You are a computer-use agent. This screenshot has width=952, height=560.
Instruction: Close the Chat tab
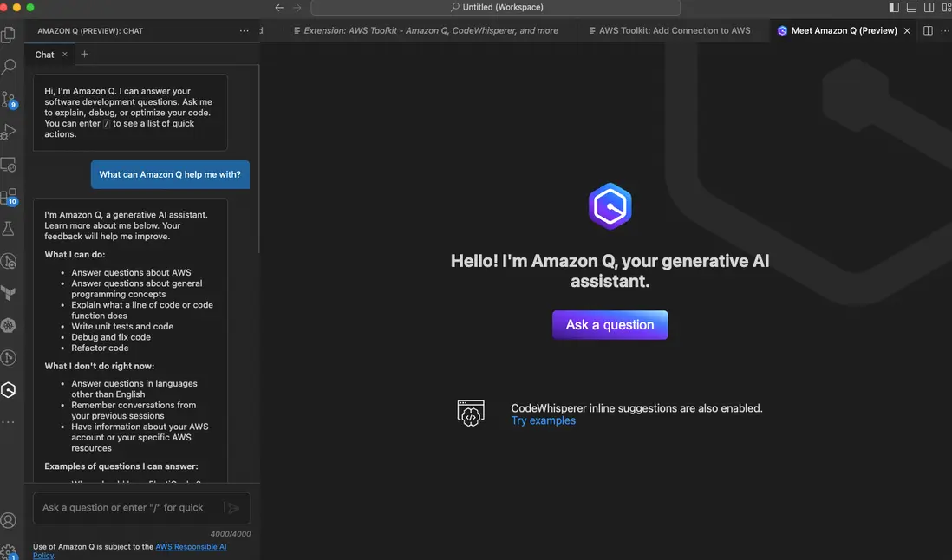(x=65, y=54)
